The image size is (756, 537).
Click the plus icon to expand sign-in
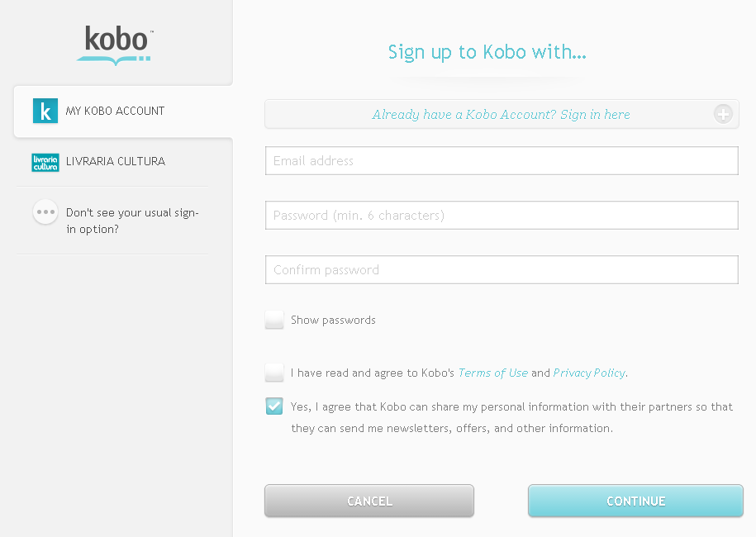[723, 115]
